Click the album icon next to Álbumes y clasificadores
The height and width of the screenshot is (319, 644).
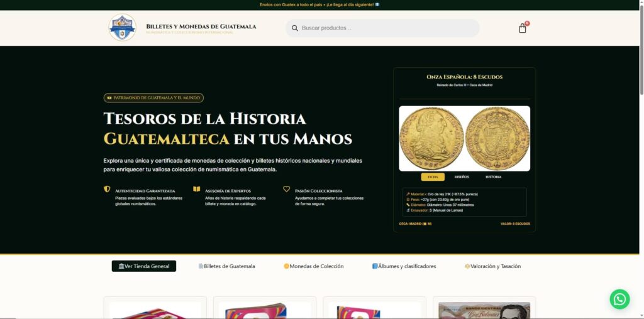click(375, 266)
